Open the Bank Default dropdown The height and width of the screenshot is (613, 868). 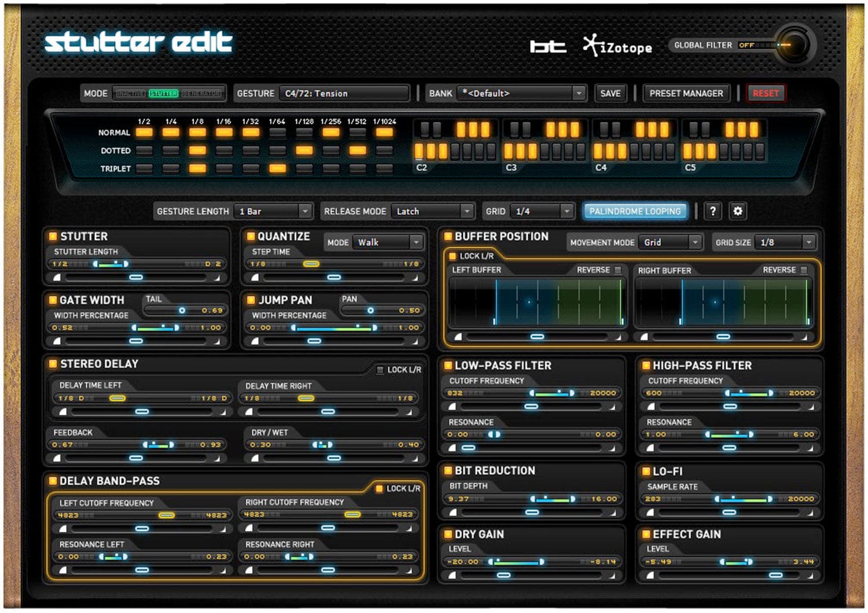[521, 93]
